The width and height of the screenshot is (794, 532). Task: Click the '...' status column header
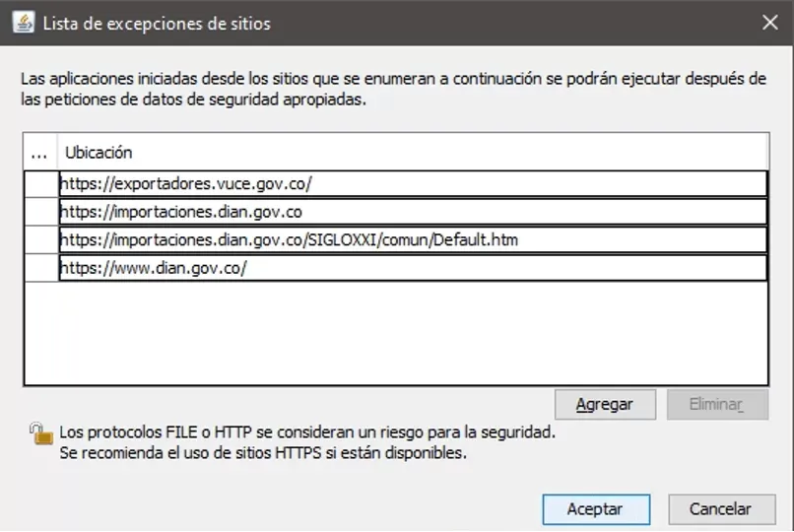tap(40, 153)
